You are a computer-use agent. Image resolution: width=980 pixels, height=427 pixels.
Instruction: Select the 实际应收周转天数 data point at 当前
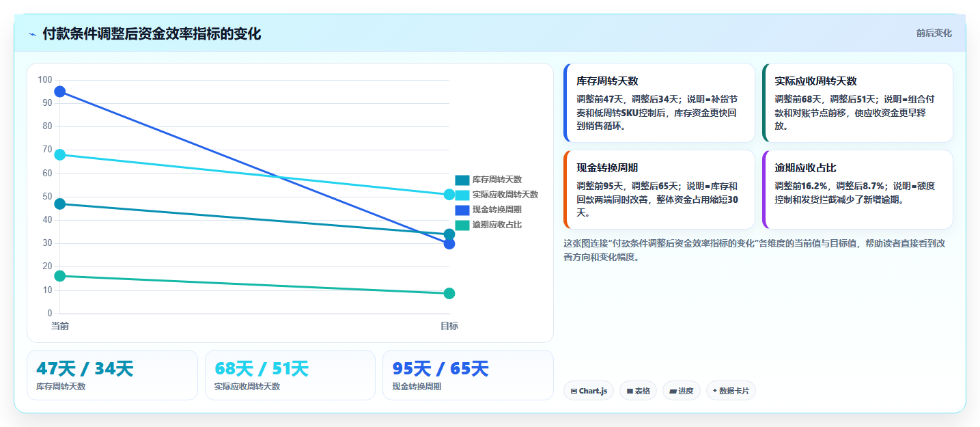point(60,154)
